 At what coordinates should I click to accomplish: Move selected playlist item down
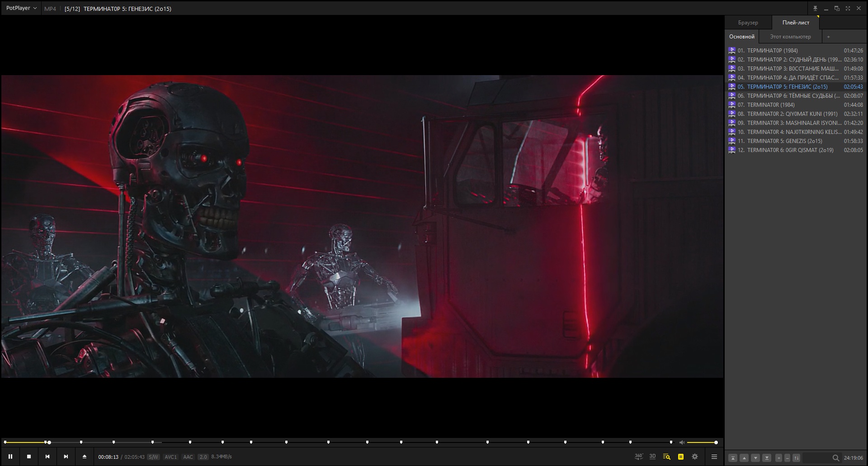coord(755,458)
